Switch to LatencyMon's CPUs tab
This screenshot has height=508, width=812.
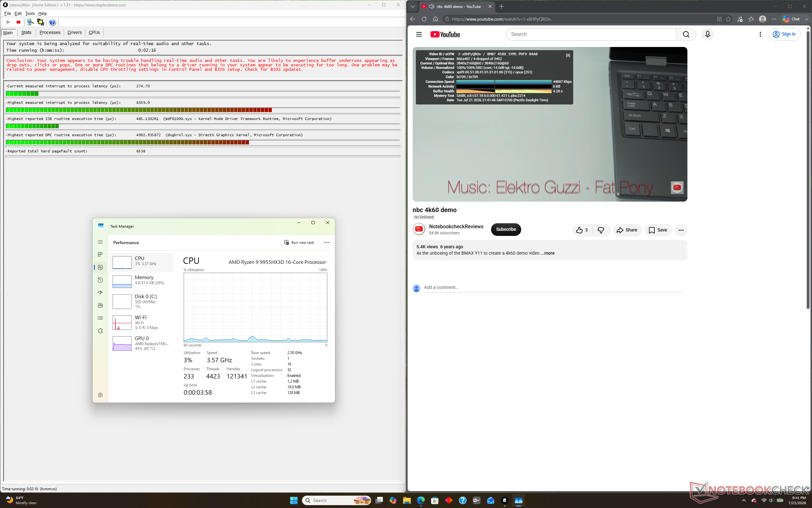pyautogui.click(x=94, y=33)
